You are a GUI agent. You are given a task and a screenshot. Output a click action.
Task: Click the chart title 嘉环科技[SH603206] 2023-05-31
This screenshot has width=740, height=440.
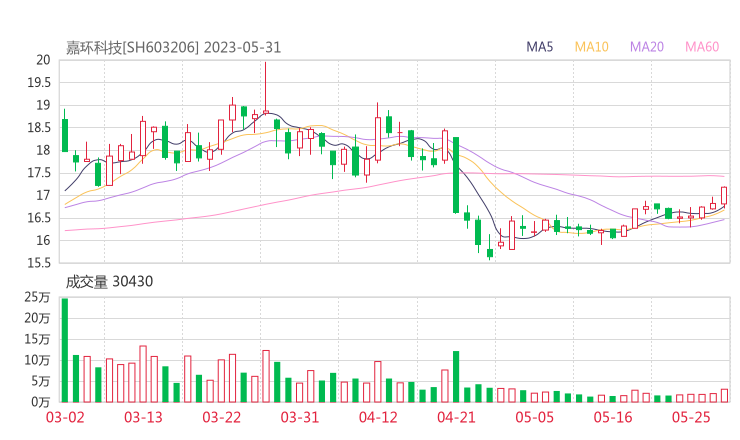[173, 47]
